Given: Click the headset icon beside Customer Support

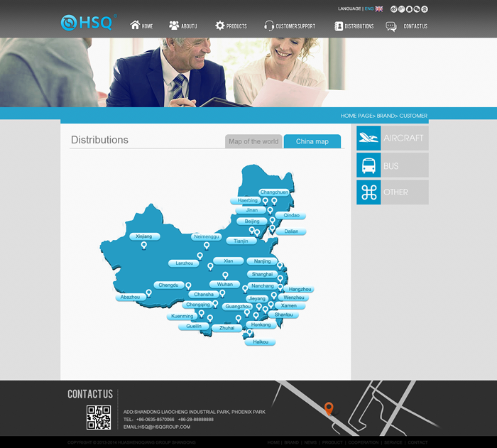Looking at the screenshot, I should (269, 26).
